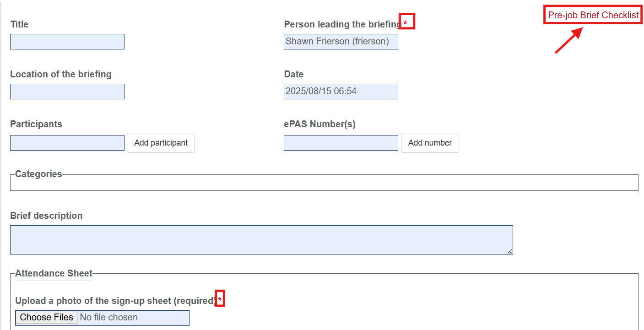Open the Pre-job Brief Checklist link
644x330 pixels.
coord(593,15)
